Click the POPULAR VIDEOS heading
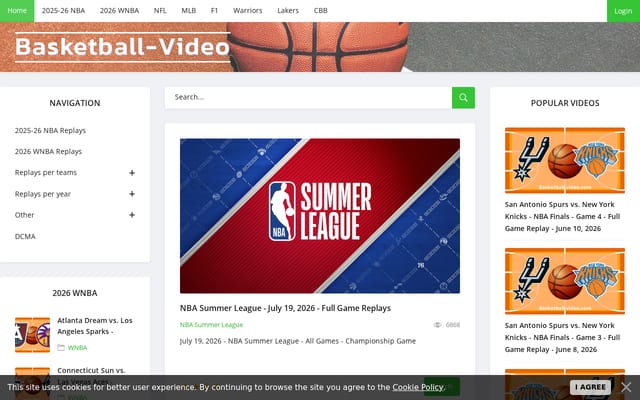This screenshot has height=400, width=640. click(x=565, y=103)
